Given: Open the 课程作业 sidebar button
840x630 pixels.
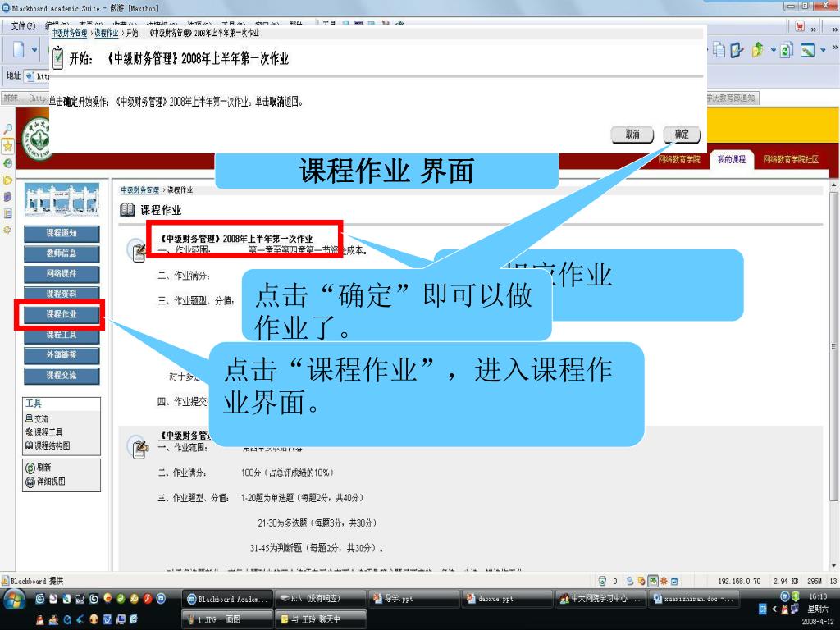Looking at the screenshot, I should pyautogui.click(x=61, y=314).
